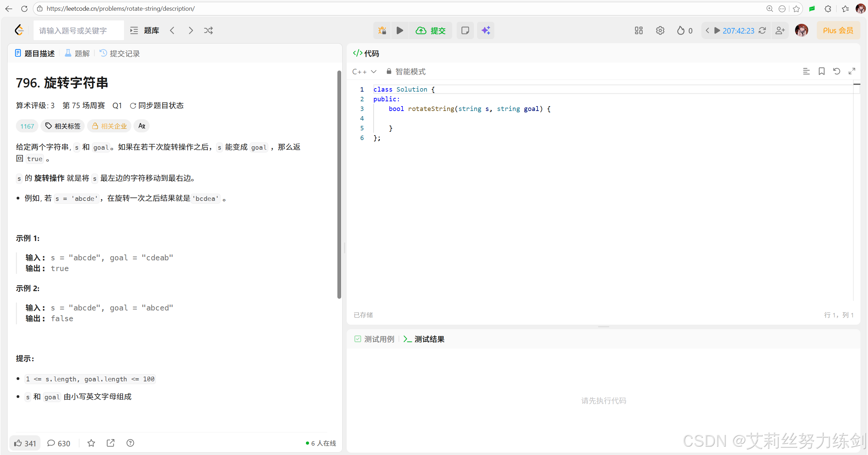
Task: Open the AI sparkle assistant
Action: 486,30
